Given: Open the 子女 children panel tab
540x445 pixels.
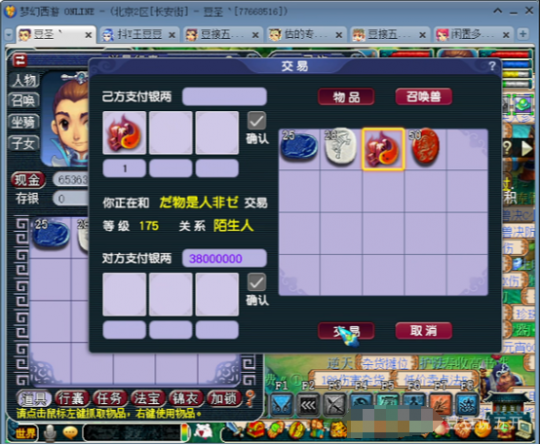Looking at the screenshot, I should pos(24,143).
